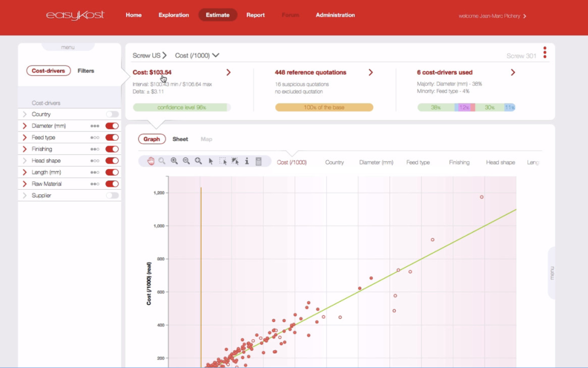Activate the rectangular selection tool

[x=224, y=161]
